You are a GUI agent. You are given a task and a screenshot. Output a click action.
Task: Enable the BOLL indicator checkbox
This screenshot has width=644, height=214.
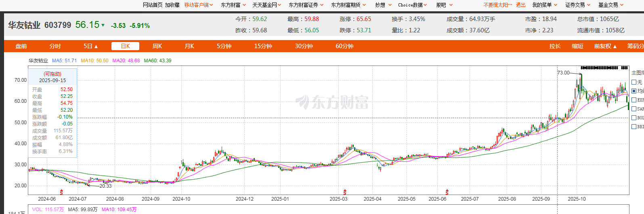tap(634, 118)
